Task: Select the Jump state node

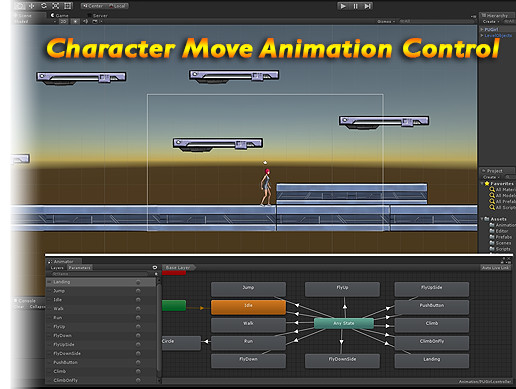Action: click(248, 289)
